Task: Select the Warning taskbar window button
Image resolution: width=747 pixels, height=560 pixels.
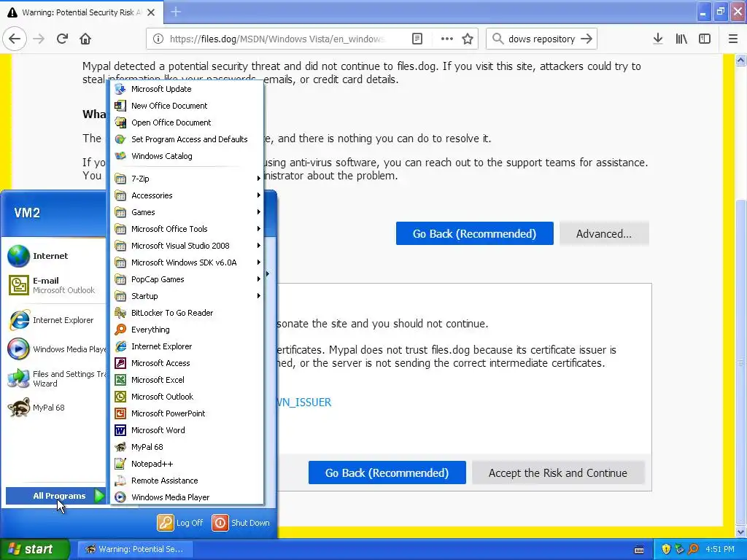Action: pyautogui.click(x=135, y=549)
